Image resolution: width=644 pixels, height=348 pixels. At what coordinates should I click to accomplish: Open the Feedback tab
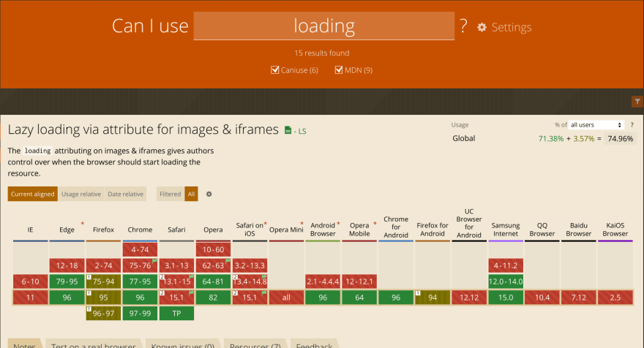click(x=314, y=344)
